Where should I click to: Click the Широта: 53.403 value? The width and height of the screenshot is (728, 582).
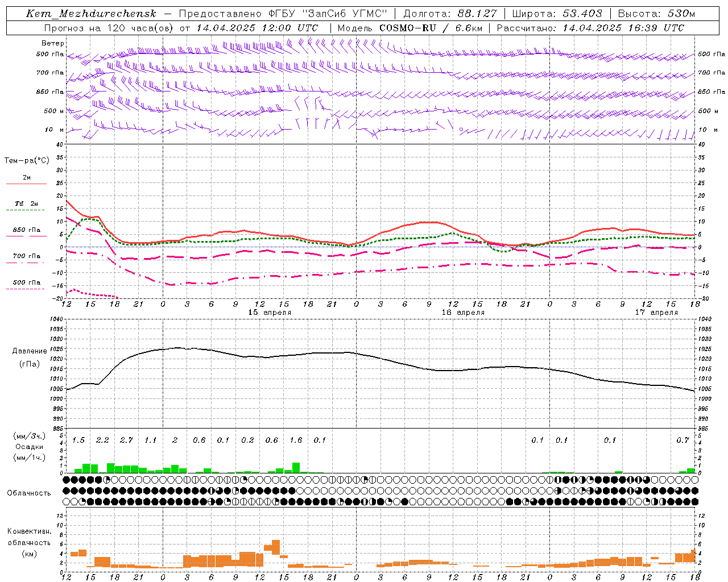click(557, 14)
